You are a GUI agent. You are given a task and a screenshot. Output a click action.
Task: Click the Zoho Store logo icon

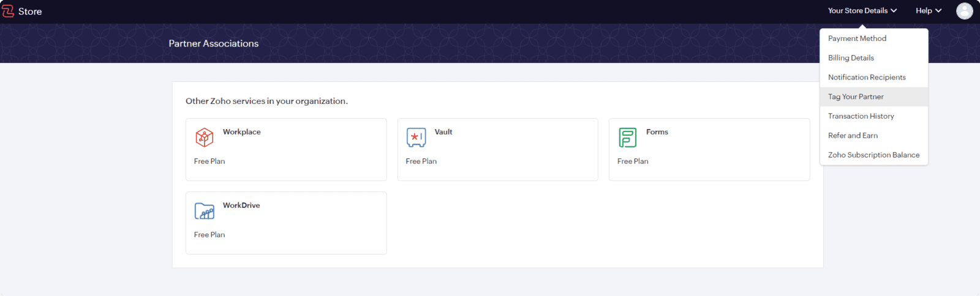point(8,11)
